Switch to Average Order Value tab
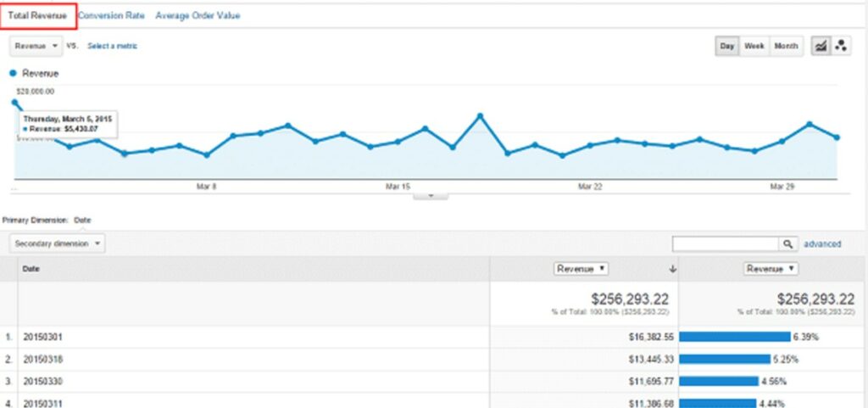868x408 pixels. [198, 15]
